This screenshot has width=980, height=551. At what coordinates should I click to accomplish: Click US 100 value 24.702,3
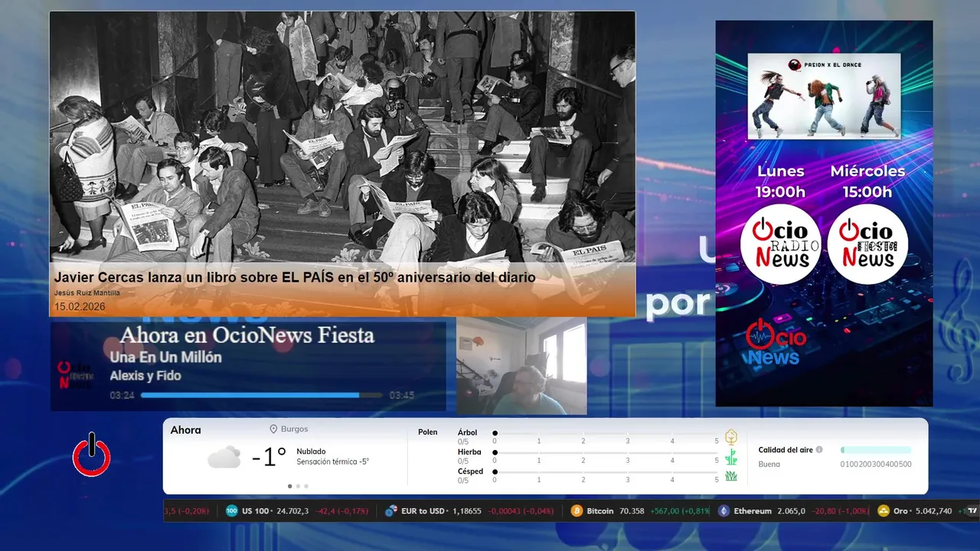[291, 510]
